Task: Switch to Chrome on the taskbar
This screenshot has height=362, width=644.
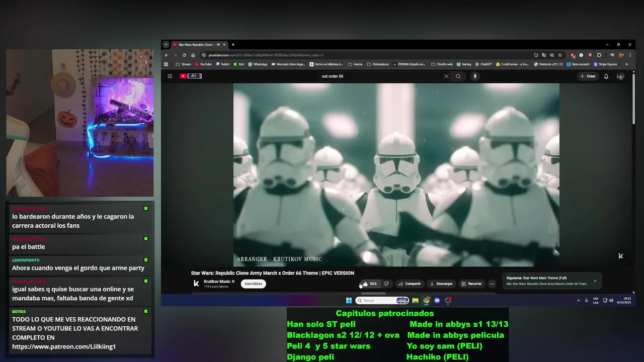Action: [426, 301]
